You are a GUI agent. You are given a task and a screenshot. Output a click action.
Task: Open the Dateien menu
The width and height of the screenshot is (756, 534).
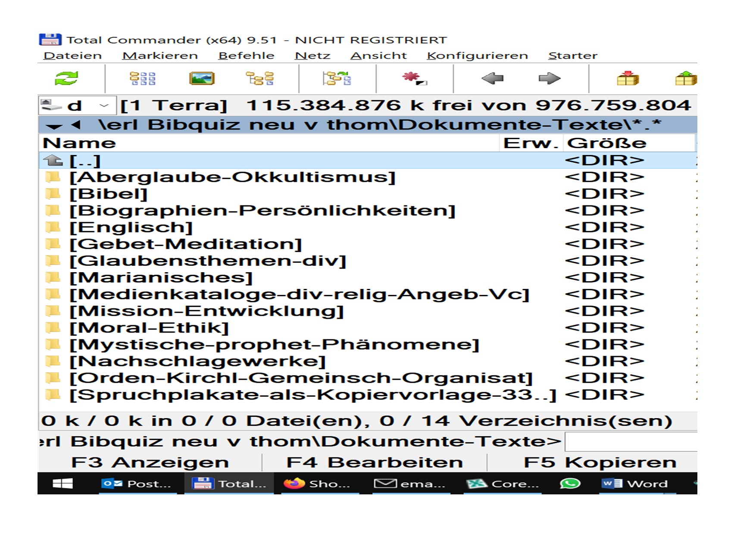[x=72, y=56]
